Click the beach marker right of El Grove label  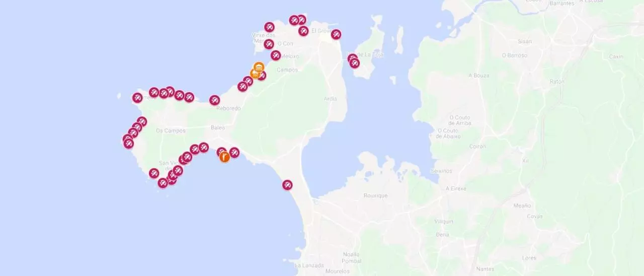pyautogui.click(x=336, y=34)
